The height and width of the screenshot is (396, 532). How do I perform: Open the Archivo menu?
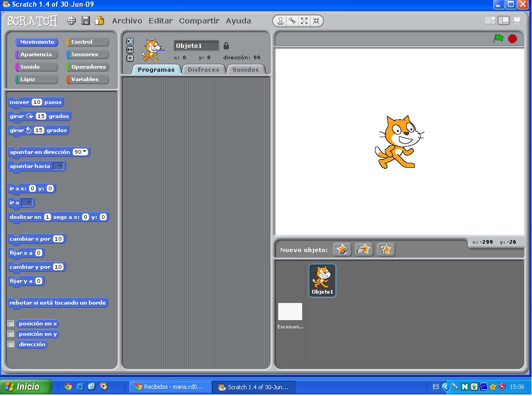click(x=126, y=21)
